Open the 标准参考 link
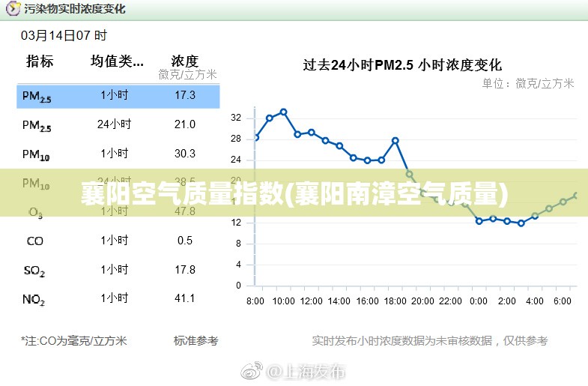Viewport: 588px width, 386px height. [x=196, y=341]
